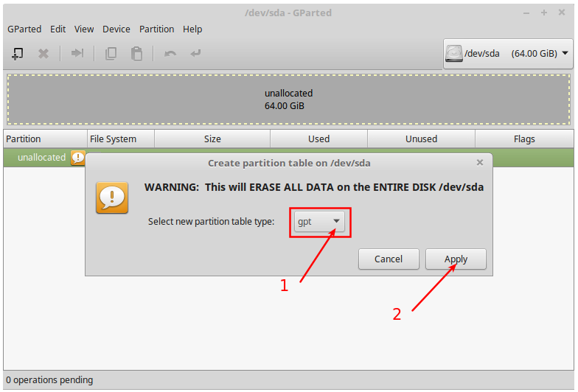Screen dimensions: 578x392
Task: Click the Unused column header
Action: pos(422,139)
